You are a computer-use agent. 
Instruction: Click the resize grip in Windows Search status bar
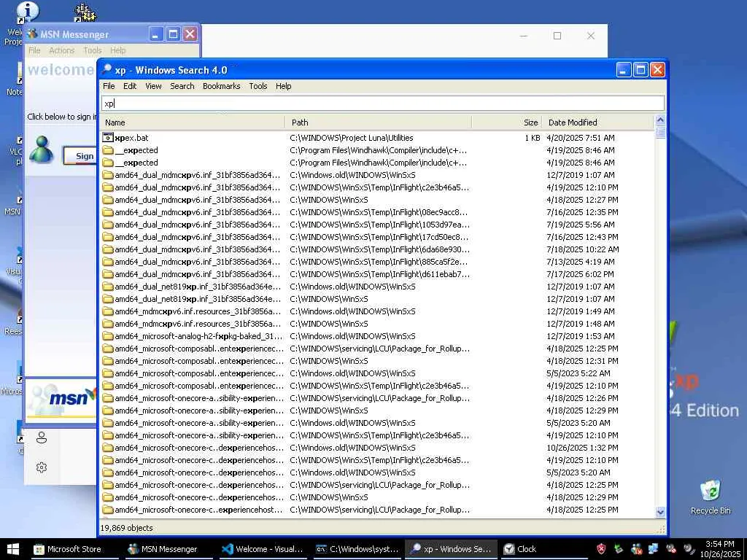661,529
